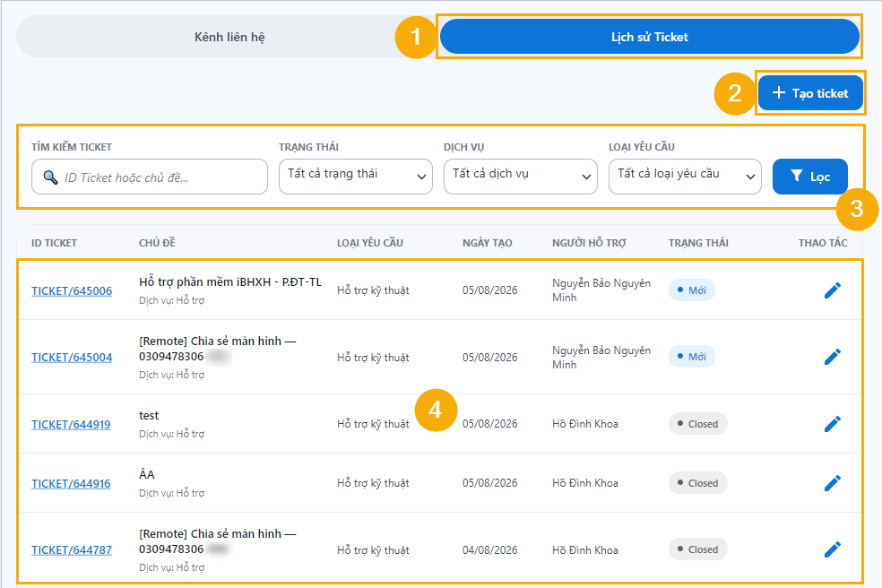The height and width of the screenshot is (588, 882).
Task: Edit ticket 645004 with the pencil icon
Action: click(833, 357)
